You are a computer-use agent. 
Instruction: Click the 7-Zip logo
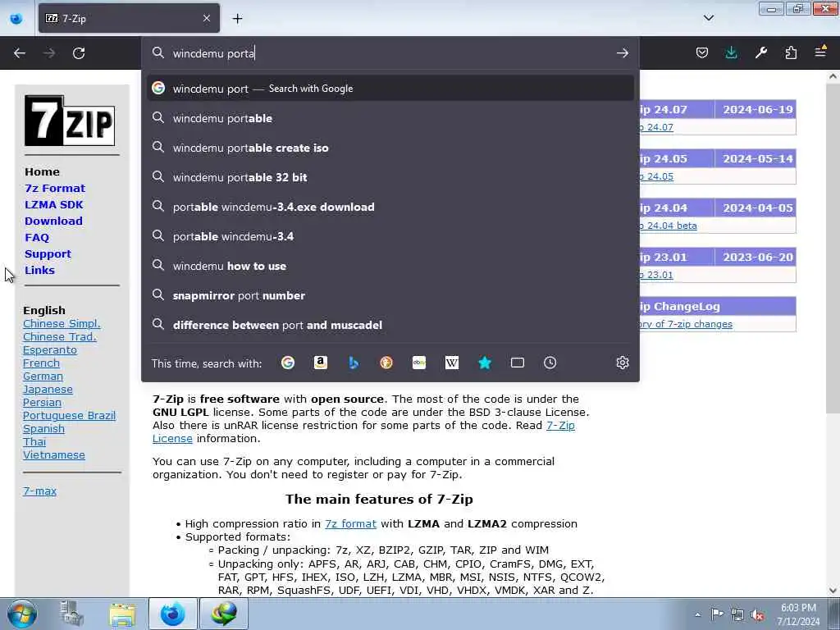70,121
